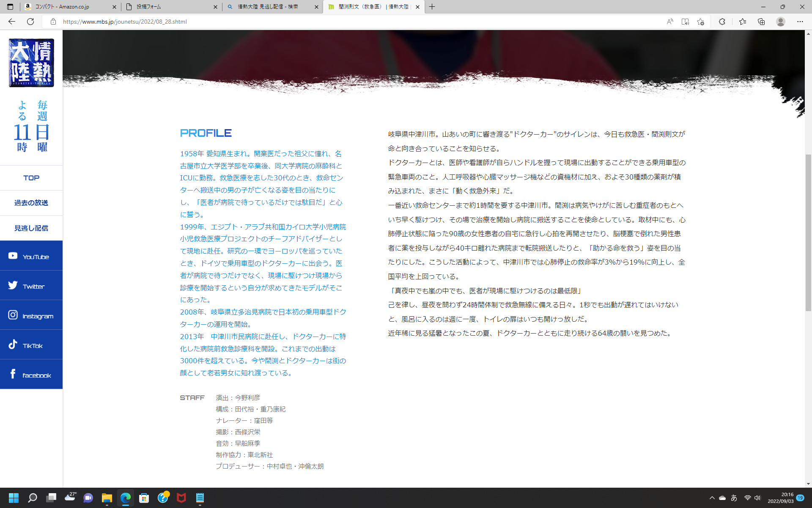This screenshot has height=508, width=812.
Task: Open the volume speaker tray icon
Action: click(757, 498)
